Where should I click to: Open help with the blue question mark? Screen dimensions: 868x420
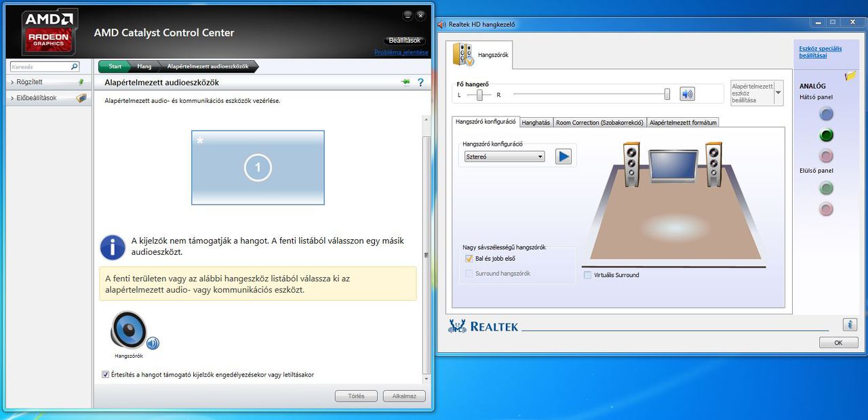tap(420, 82)
